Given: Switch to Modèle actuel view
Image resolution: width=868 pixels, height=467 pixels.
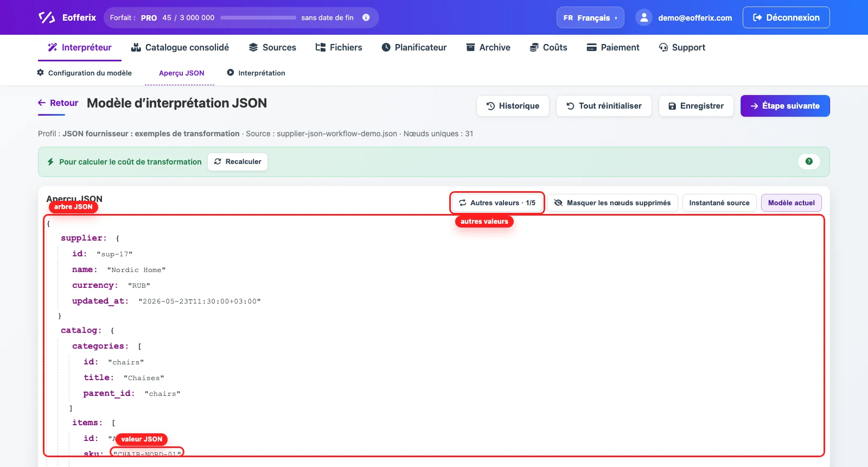Looking at the screenshot, I should pos(792,203).
